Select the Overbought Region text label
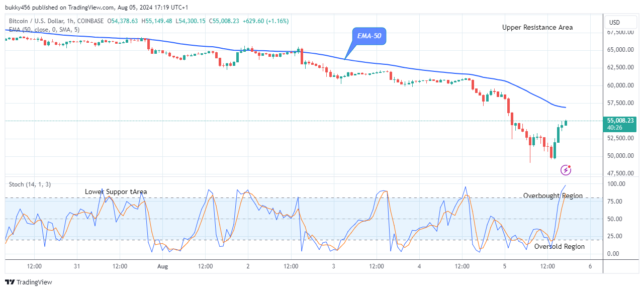The width and height of the screenshot is (644, 291). click(553, 196)
